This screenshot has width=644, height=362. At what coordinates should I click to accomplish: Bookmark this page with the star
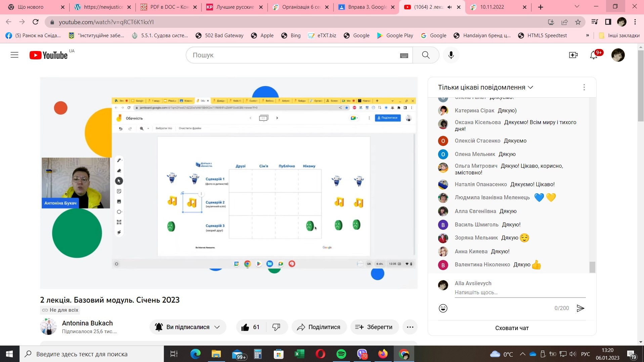tap(578, 22)
